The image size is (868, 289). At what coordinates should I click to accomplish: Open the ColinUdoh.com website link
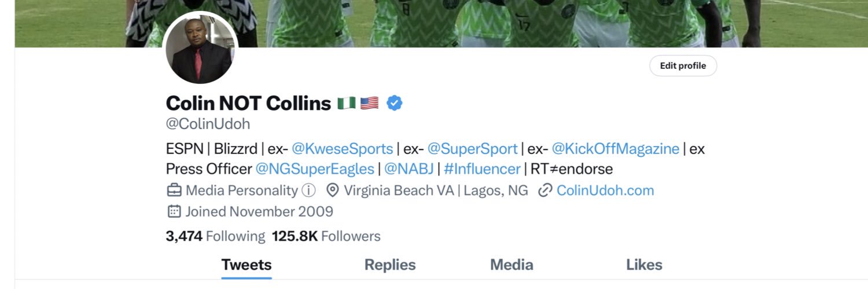(605, 191)
